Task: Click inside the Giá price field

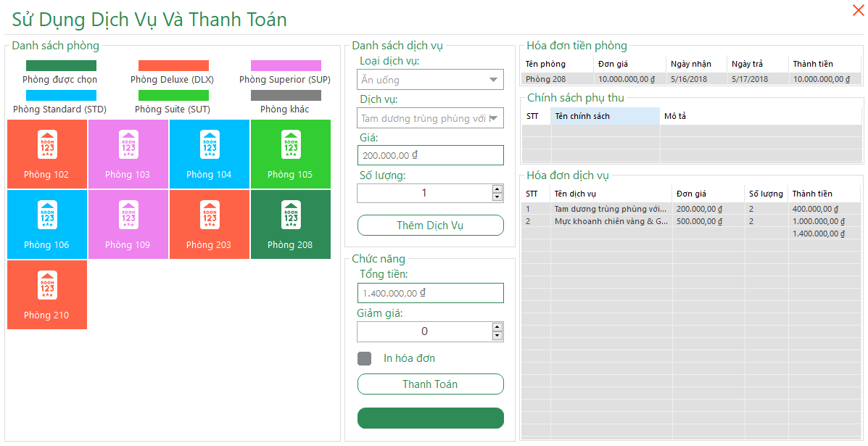Action: (421, 154)
